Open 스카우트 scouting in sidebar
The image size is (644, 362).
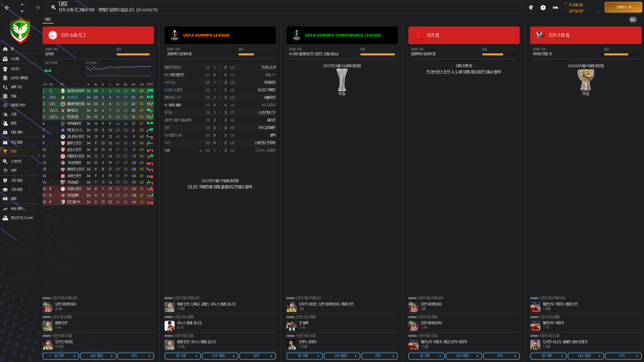tap(16, 161)
